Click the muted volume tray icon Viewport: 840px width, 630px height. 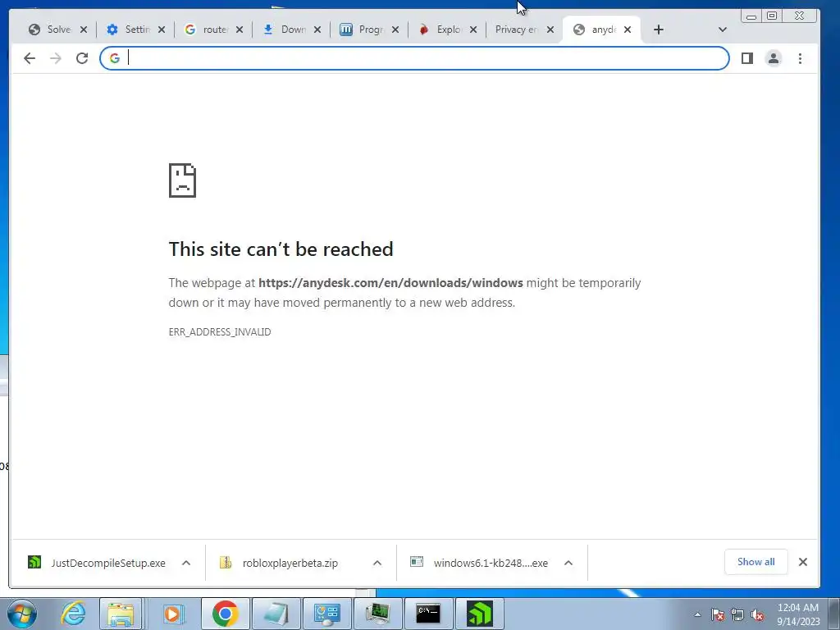click(x=757, y=615)
